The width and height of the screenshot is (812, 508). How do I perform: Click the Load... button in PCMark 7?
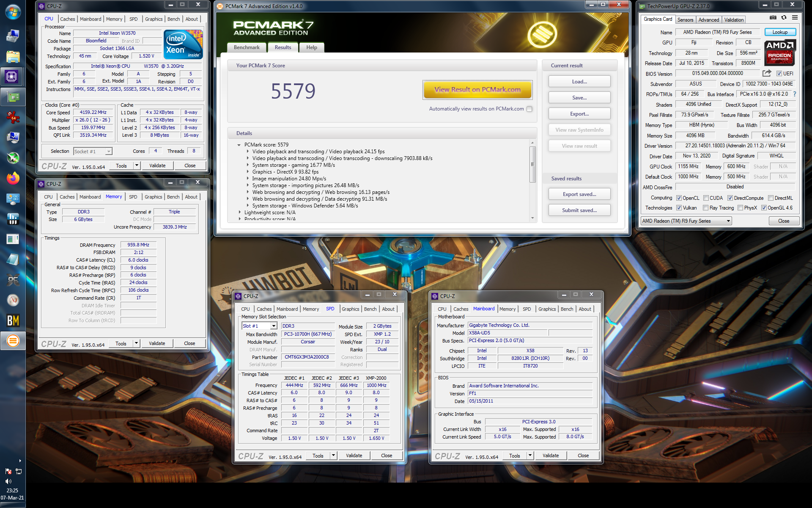(x=579, y=82)
